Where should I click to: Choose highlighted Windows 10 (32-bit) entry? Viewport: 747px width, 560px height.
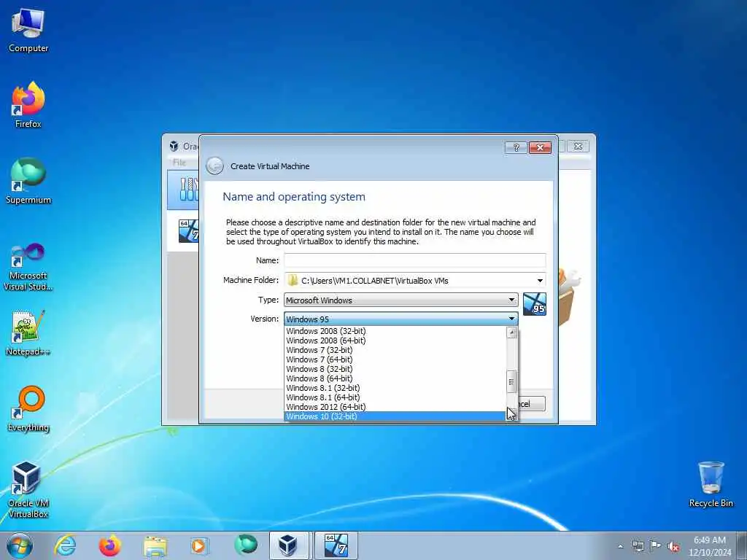click(x=395, y=416)
